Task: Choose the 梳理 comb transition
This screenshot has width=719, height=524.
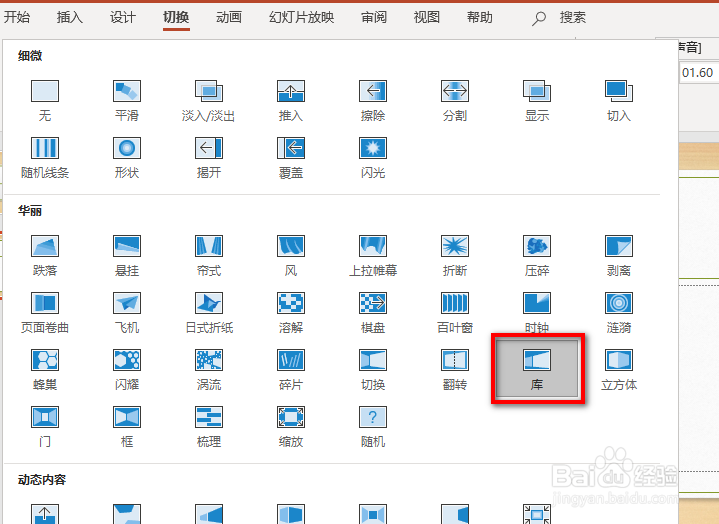Action: point(209,427)
